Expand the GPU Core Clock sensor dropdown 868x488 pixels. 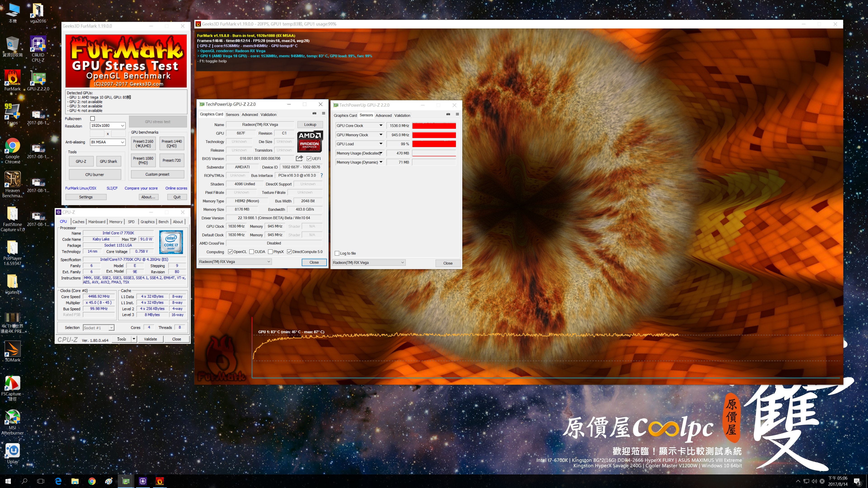(381, 126)
